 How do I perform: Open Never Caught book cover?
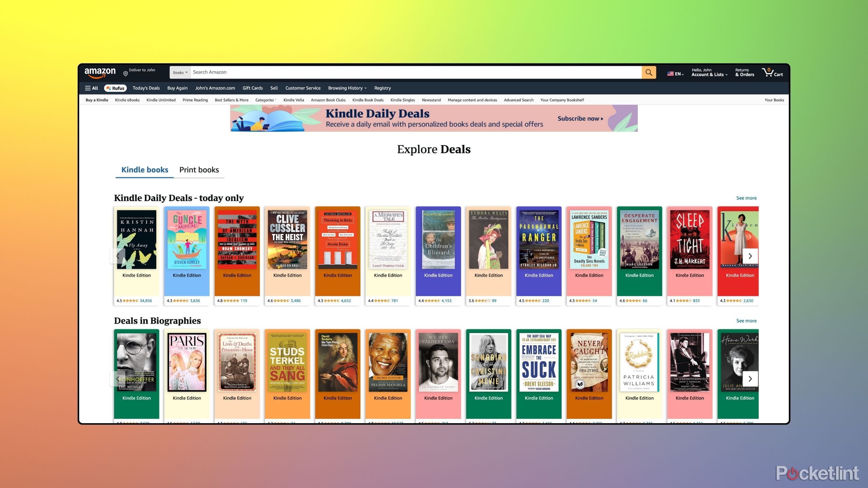coord(589,362)
